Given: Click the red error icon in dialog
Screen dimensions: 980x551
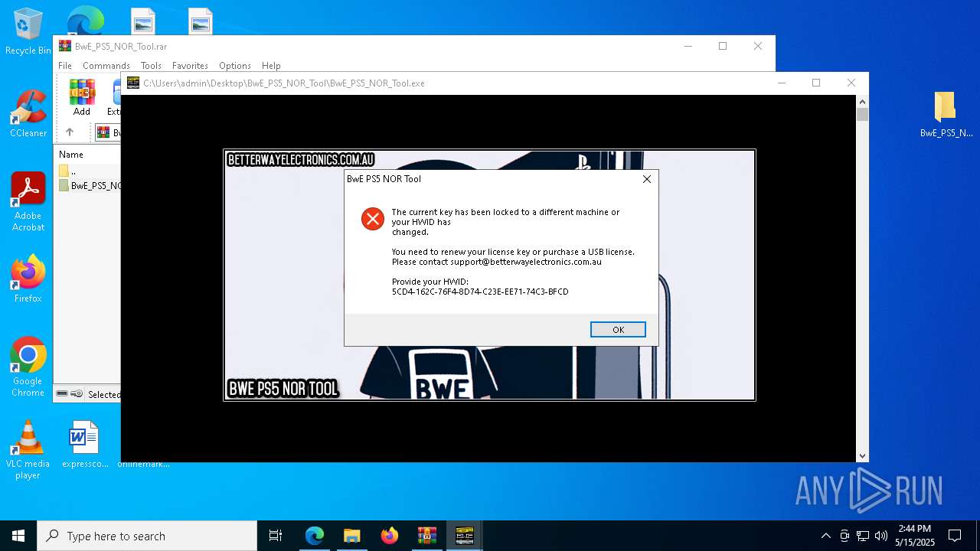Looking at the screenshot, I should (373, 219).
